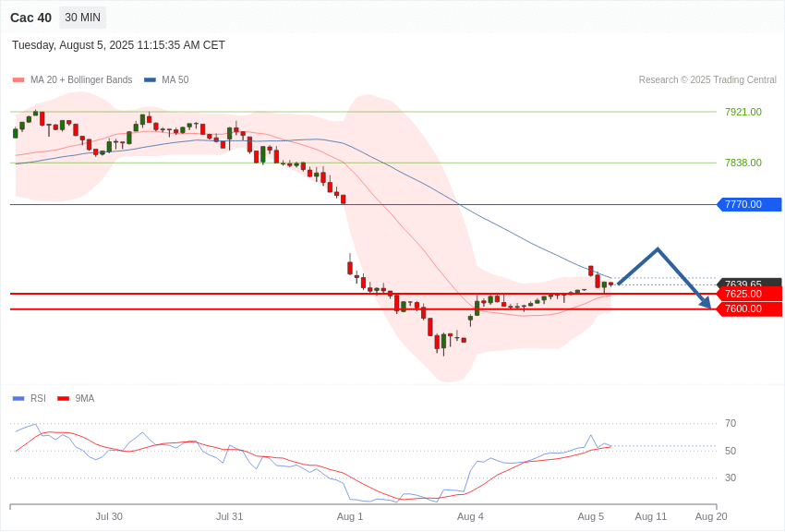Click the Jul 31 date axis label

coord(229,517)
